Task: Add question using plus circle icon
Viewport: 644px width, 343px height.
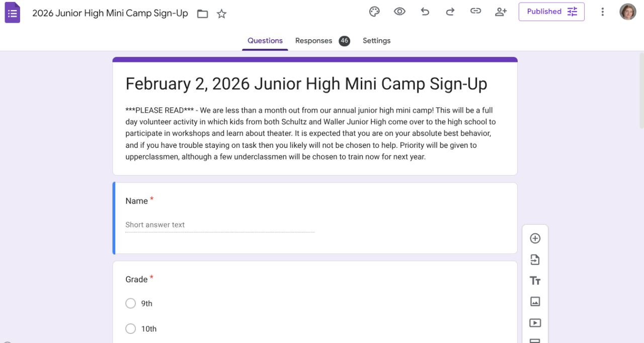Action: coord(535,238)
